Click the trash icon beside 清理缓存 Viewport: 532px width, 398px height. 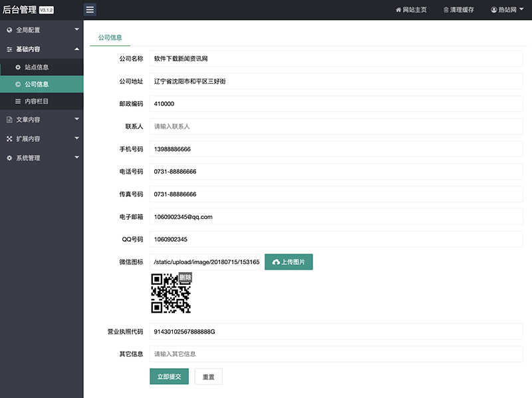pyautogui.click(x=446, y=10)
